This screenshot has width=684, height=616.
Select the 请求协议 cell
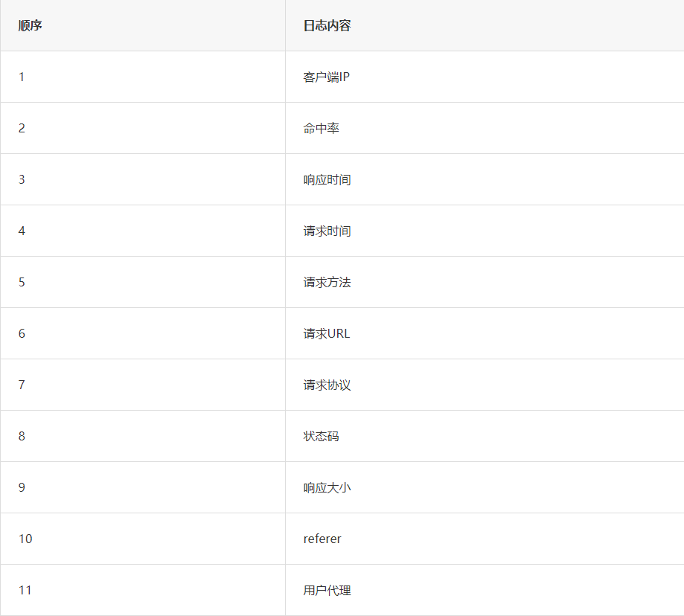[x=327, y=385]
